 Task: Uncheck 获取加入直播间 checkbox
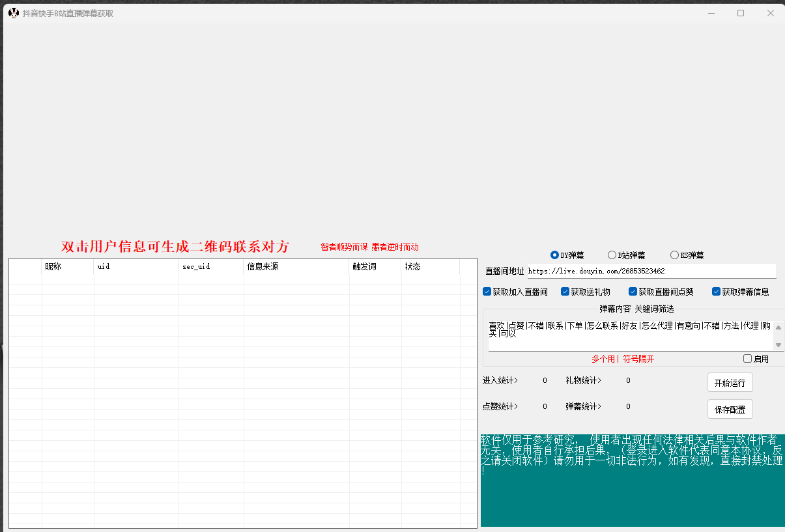tap(487, 292)
